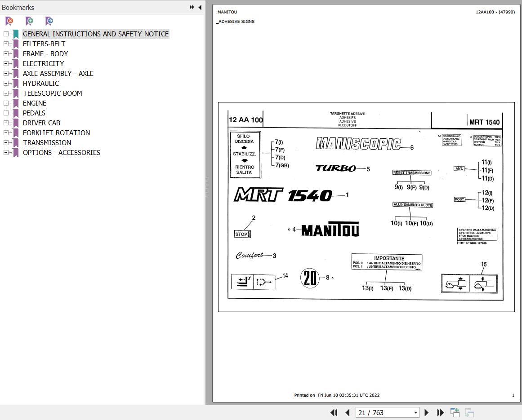Image resolution: width=522 pixels, height=420 pixels.
Task: Open the PEDALS bookmark
Action: pos(34,113)
